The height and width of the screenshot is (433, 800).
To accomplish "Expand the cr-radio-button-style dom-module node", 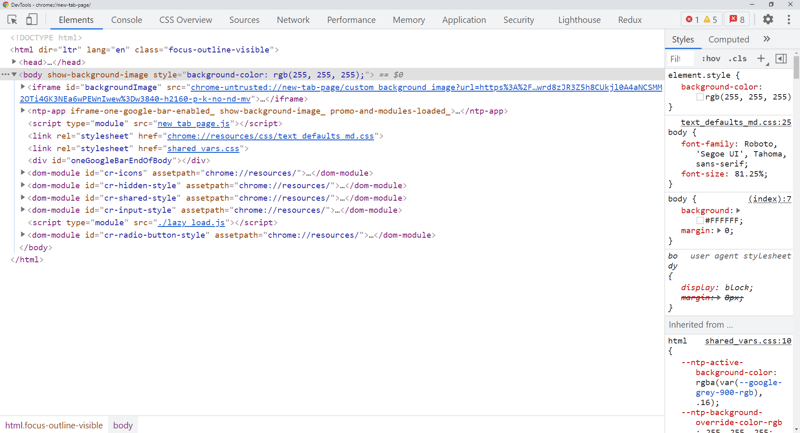I will [x=22, y=235].
